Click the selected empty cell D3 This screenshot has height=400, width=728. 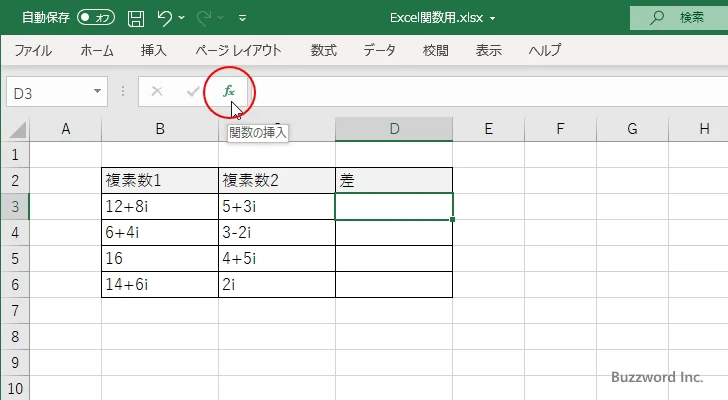coord(394,206)
